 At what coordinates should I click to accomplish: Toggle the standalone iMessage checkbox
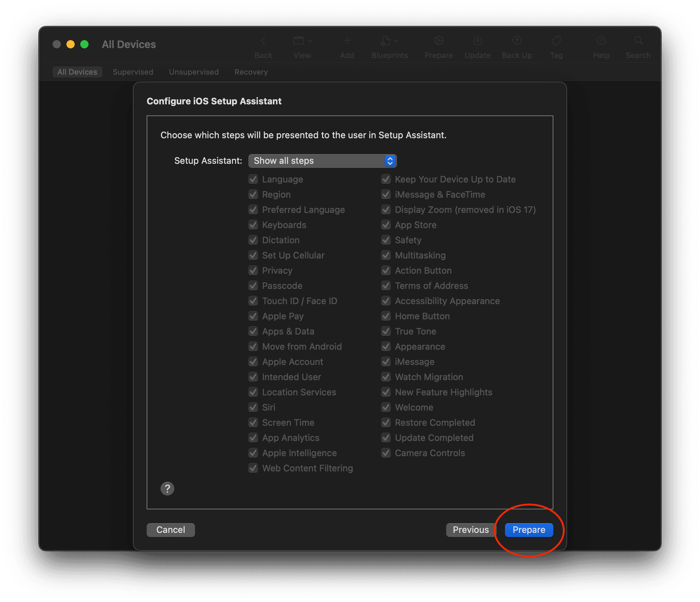[386, 362]
